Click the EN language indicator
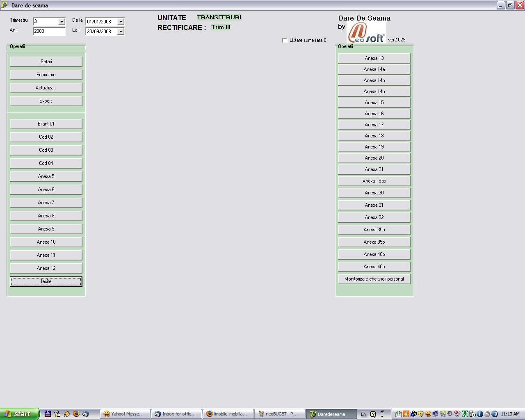Screen dimensions: 525x420 364,414
